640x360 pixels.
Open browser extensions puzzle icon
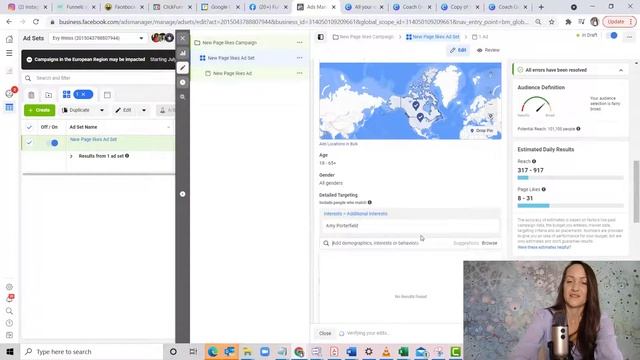tap(568, 22)
